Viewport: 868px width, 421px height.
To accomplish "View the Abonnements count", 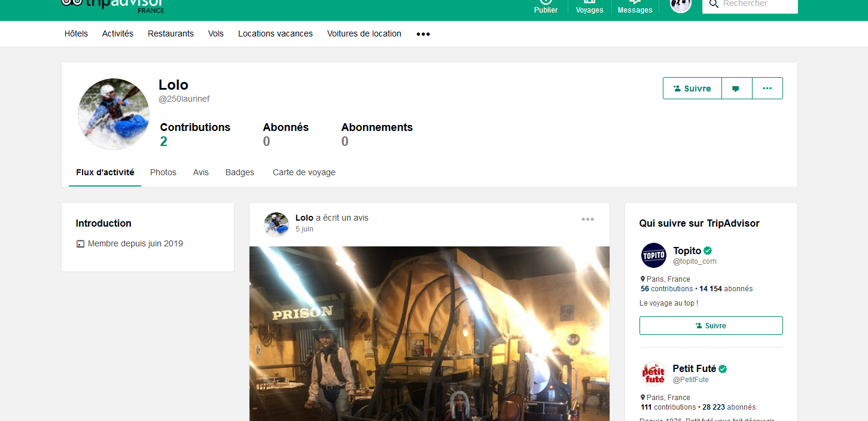I will tap(345, 141).
